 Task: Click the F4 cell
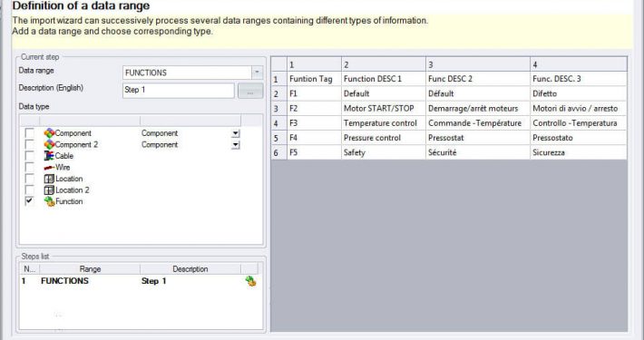pos(314,138)
